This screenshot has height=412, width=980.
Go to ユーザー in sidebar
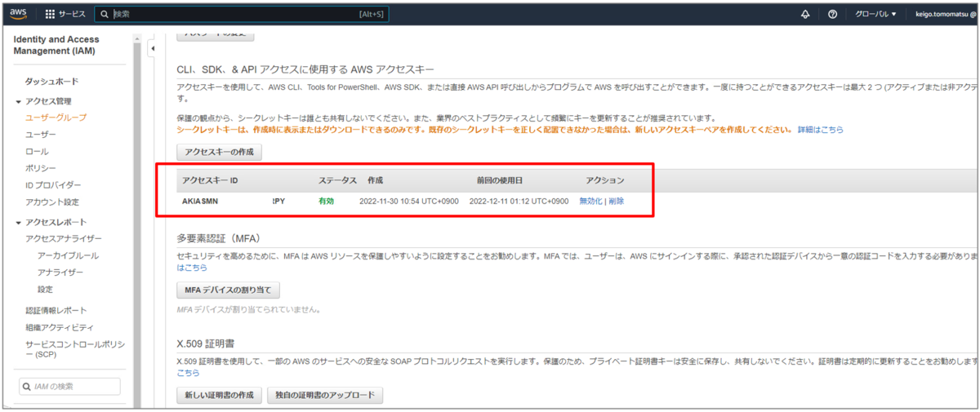41,135
